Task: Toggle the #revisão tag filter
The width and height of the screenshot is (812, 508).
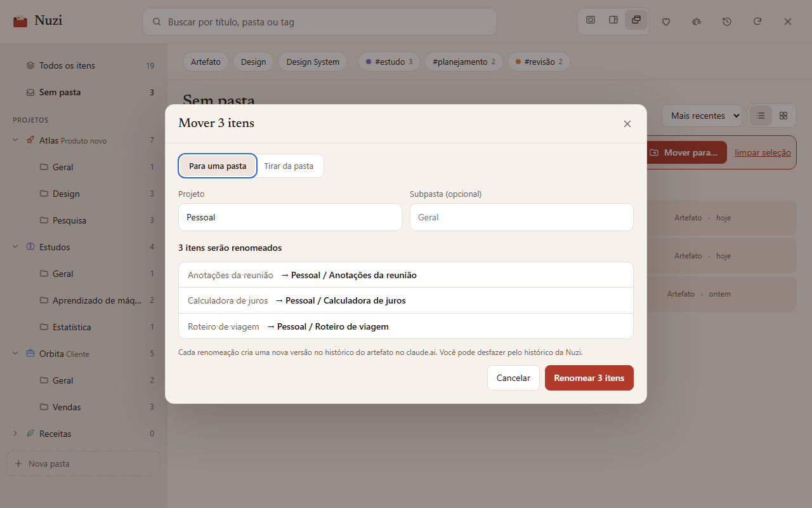Action: (x=539, y=62)
